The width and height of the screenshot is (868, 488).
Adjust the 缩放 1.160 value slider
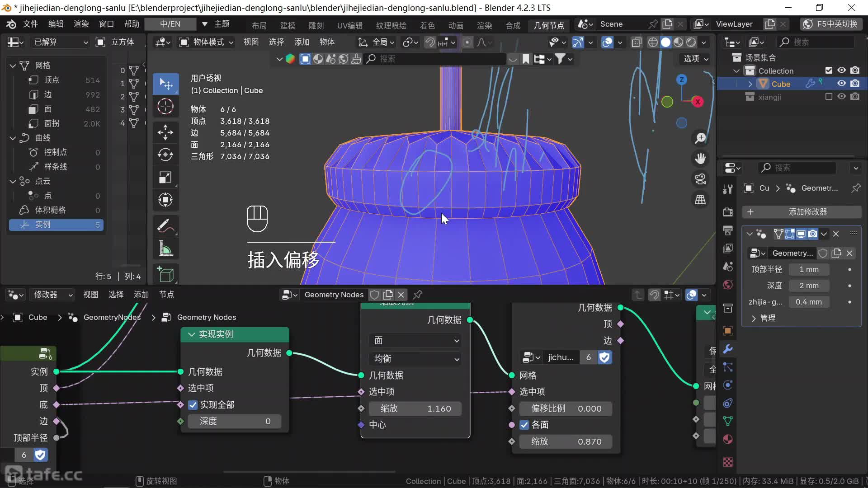415,408
